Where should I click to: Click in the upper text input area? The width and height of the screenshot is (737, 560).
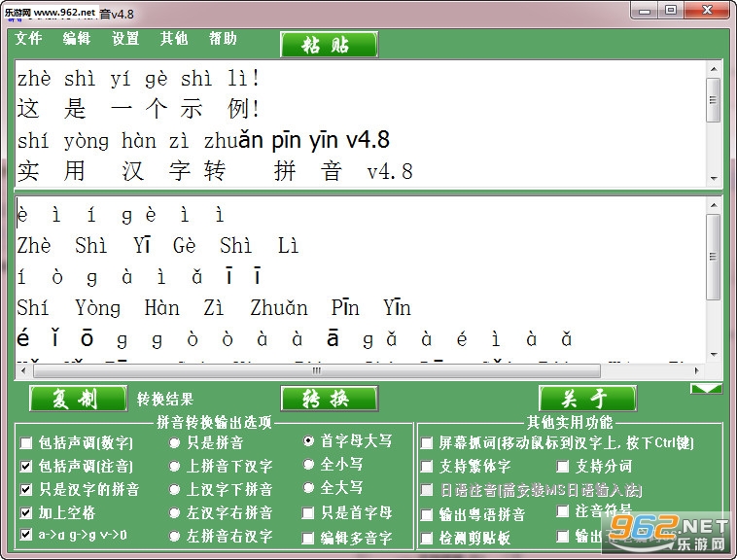[361, 124]
